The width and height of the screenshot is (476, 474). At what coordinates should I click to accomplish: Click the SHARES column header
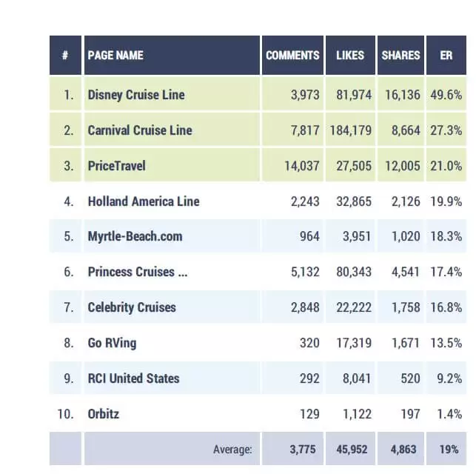(400, 55)
